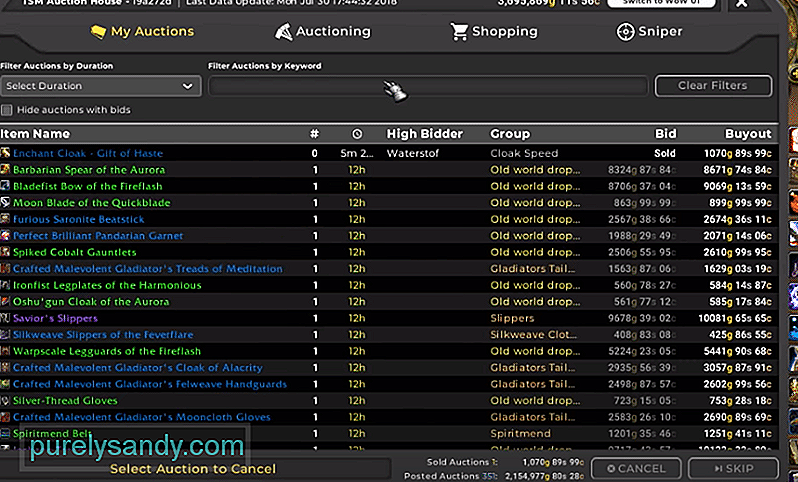
Task: Select Warpscale Legguards of the Fireflash auction
Action: point(389,351)
